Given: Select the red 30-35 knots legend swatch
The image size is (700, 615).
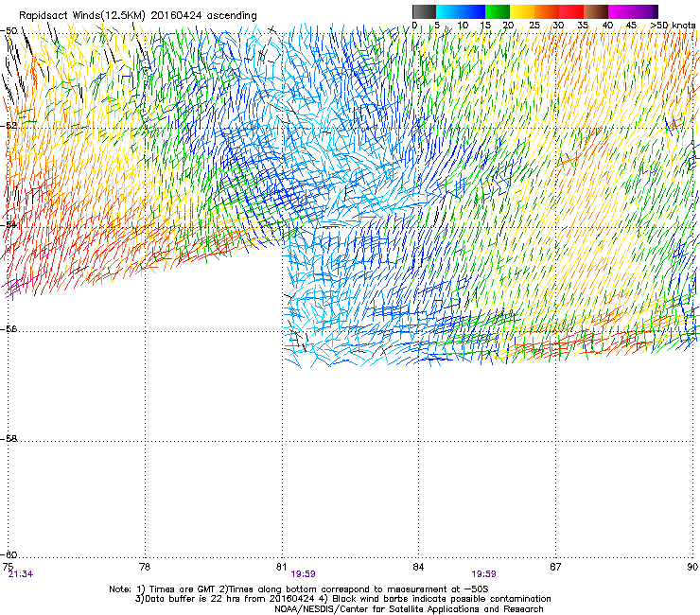Looking at the screenshot, I should (571, 11).
